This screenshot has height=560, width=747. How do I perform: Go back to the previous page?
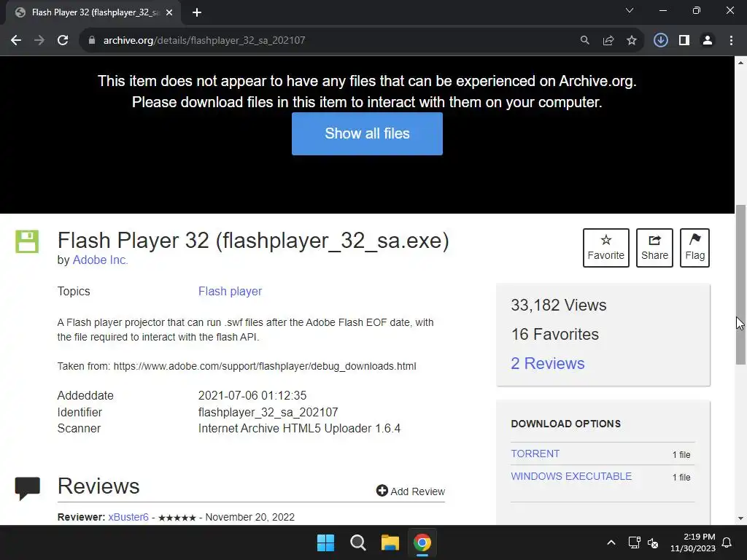pos(16,41)
